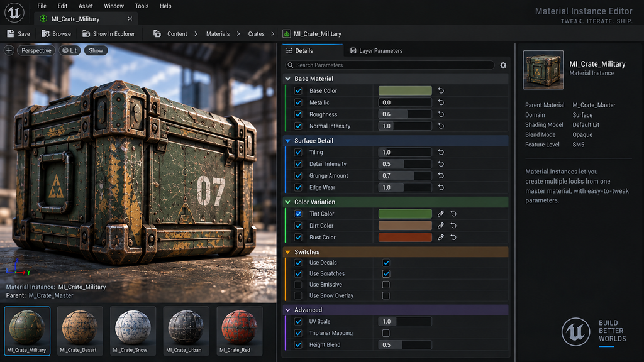Reset Normal Intensity arrow icon
Screen dimensions: 644x362
[x=441, y=126]
